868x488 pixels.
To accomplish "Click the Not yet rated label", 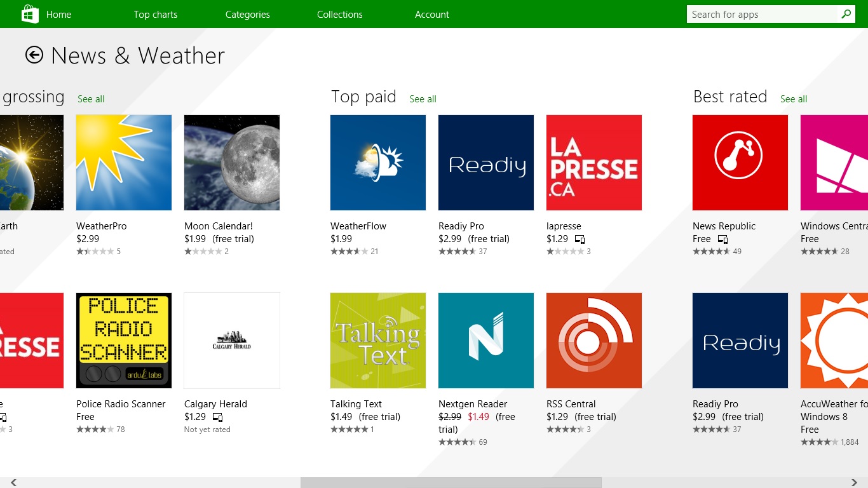I will pyautogui.click(x=207, y=430).
